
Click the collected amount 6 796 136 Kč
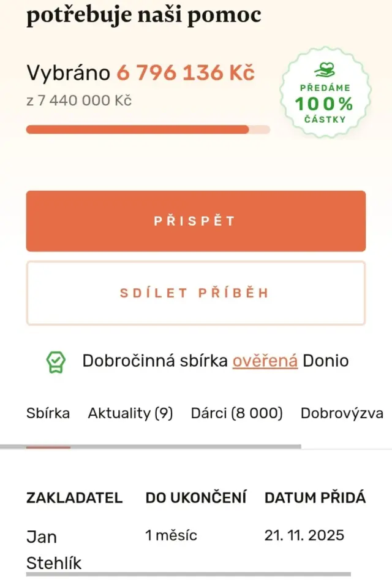coord(186,74)
